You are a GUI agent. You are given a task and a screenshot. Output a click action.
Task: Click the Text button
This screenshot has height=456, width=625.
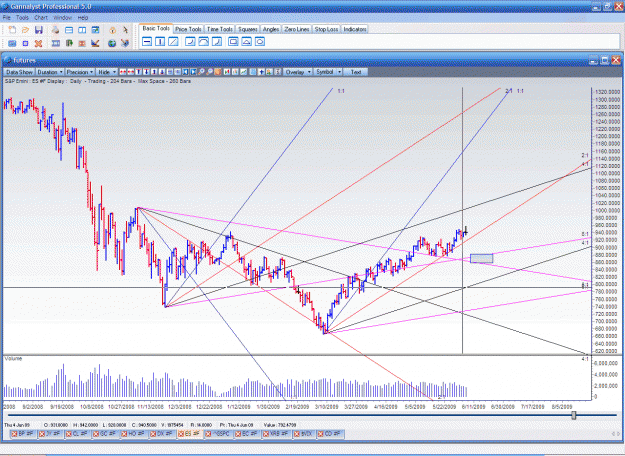(x=356, y=72)
